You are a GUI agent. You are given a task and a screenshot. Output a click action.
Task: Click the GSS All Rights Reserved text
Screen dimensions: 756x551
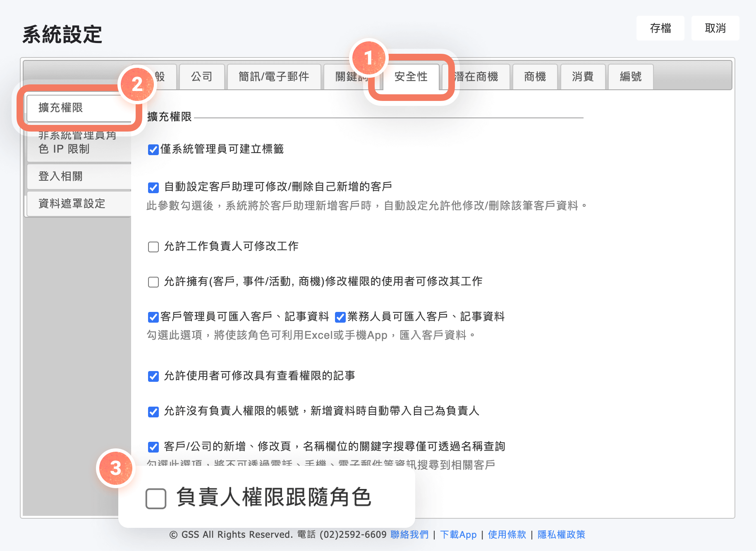click(x=231, y=534)
